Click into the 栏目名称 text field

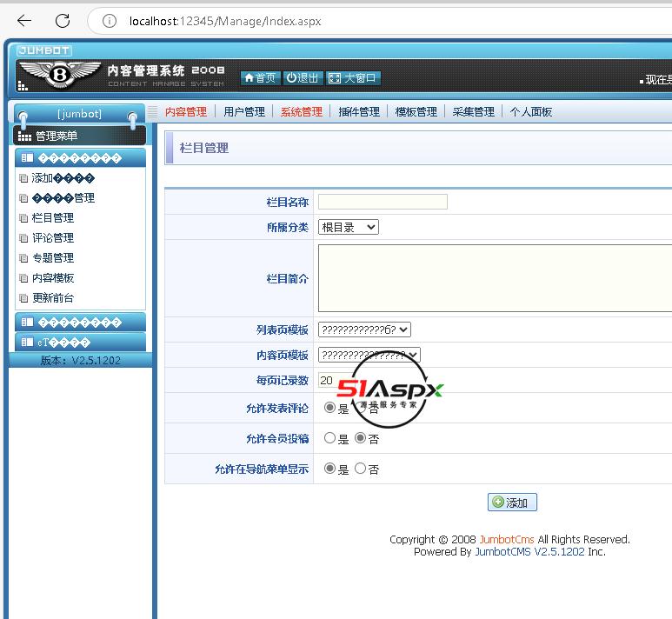click(x=383, y=202)
